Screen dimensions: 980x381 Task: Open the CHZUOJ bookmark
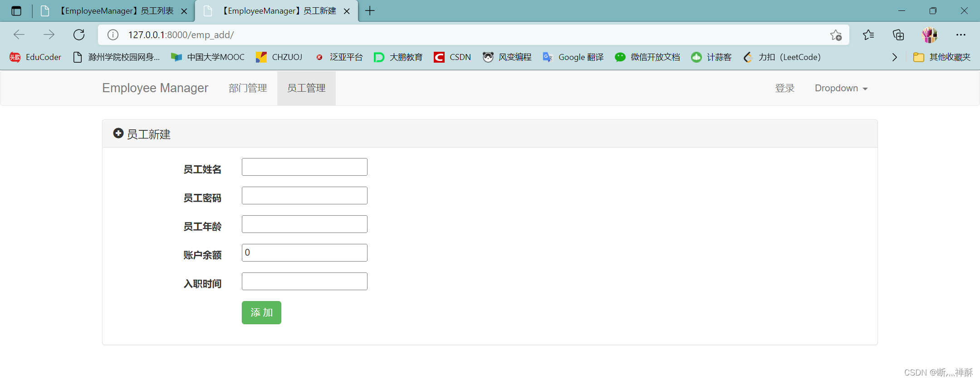[279, 57]
